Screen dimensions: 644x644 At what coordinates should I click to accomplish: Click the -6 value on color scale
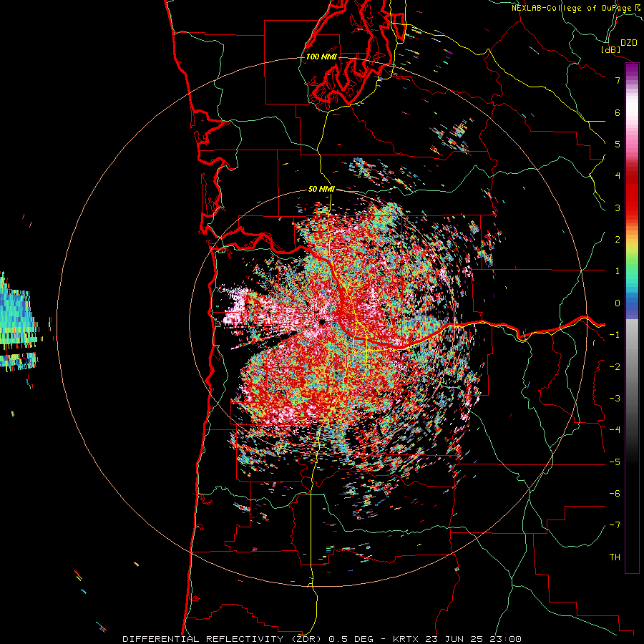point(615,494)
